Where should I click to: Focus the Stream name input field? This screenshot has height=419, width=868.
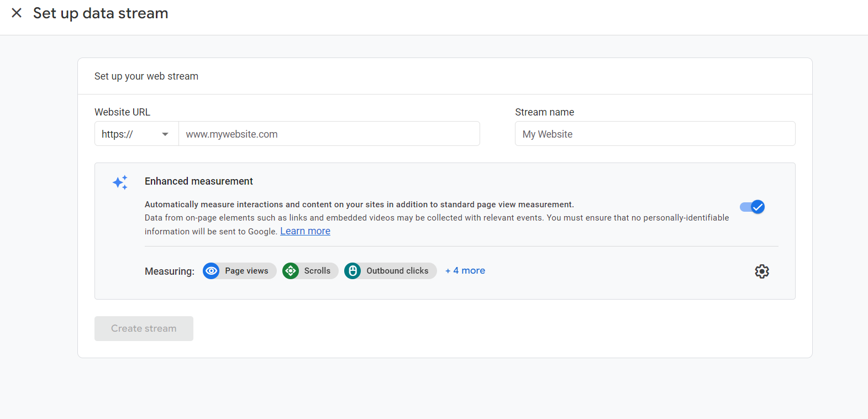(655, 134)
